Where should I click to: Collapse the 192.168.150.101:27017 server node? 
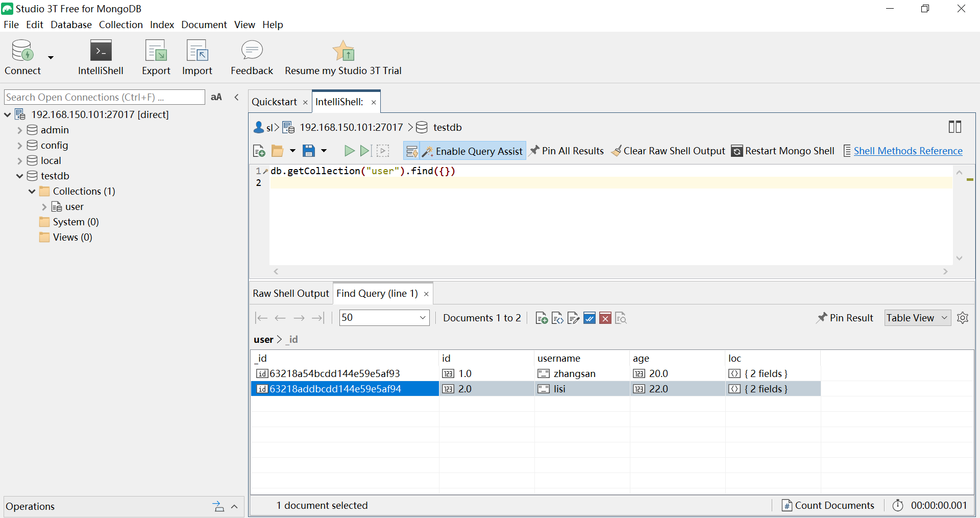click(x=7, y=115)
